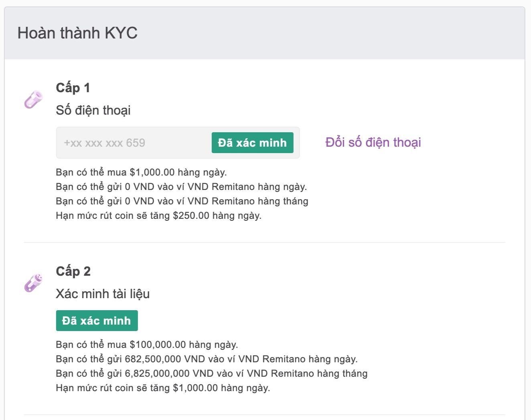This screenshot has height=420, width=531.
Task: Select the Cấp 2 heading
Action: (73, 271)
